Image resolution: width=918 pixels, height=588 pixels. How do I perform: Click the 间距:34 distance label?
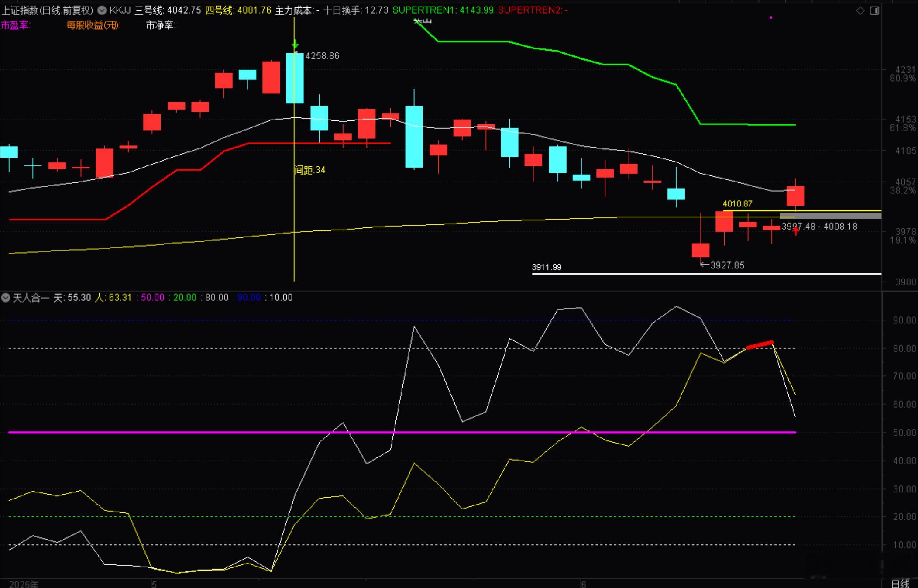pos(310,170)
